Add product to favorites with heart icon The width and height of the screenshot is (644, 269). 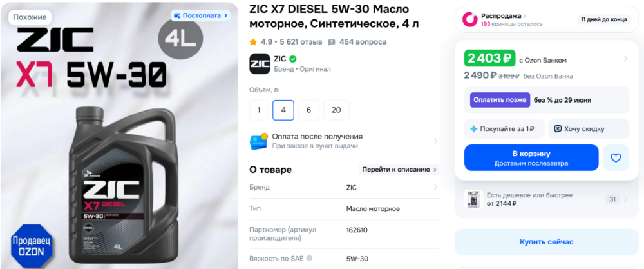pos(616,157)
